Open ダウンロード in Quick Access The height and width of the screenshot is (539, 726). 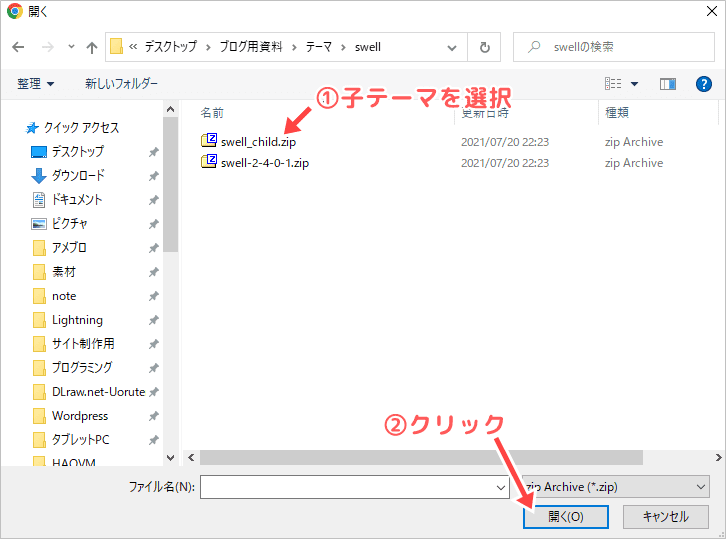(78, 175)
